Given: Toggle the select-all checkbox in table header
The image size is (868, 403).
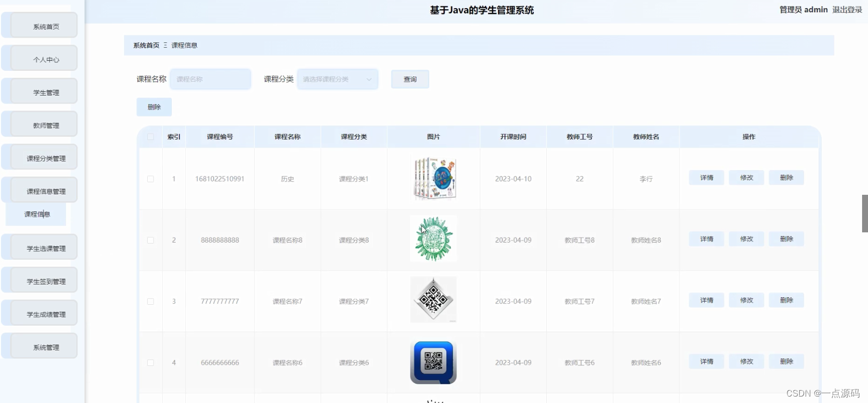Looking at the screenshot, I should click(150, 137).
